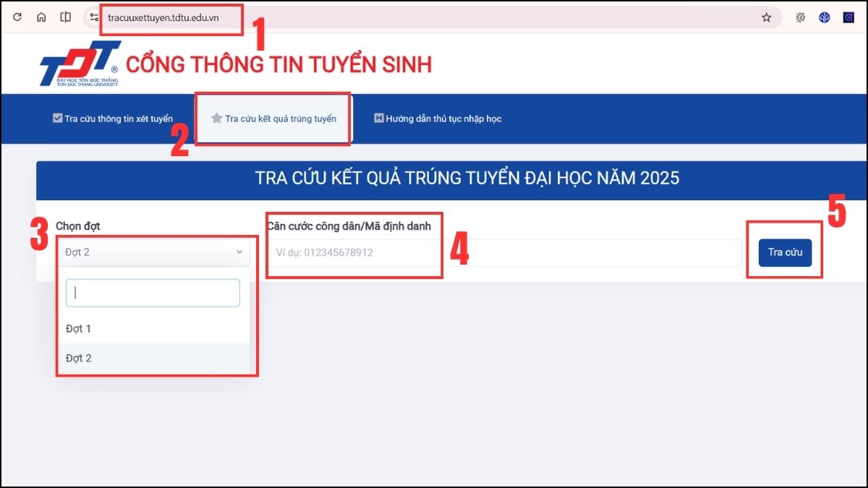Open the Tra cứu thông tin xét tuyển tab
Viewport: 868px width, 488px height.
113,119
